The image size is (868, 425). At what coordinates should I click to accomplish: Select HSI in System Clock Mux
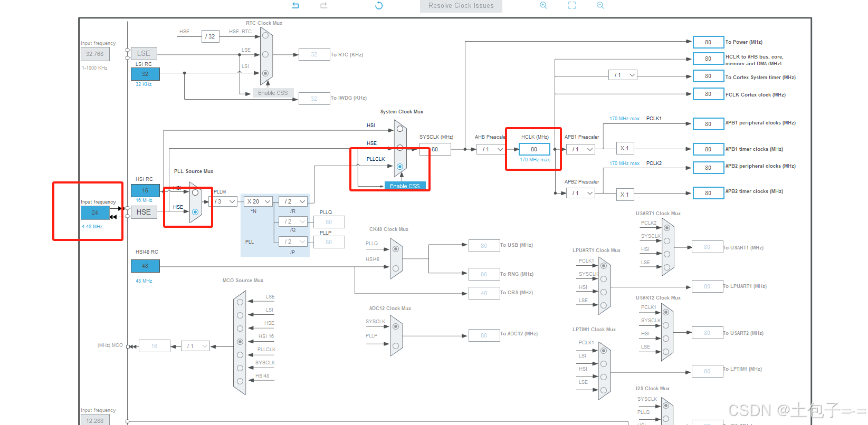click(x=400, y=129)
